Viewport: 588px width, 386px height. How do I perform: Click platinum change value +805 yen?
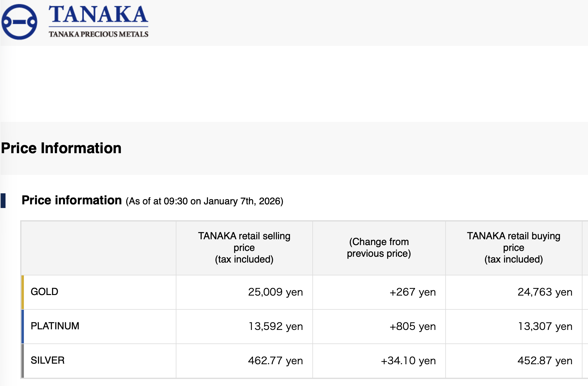pyautogui.click(x=413, y=326)
